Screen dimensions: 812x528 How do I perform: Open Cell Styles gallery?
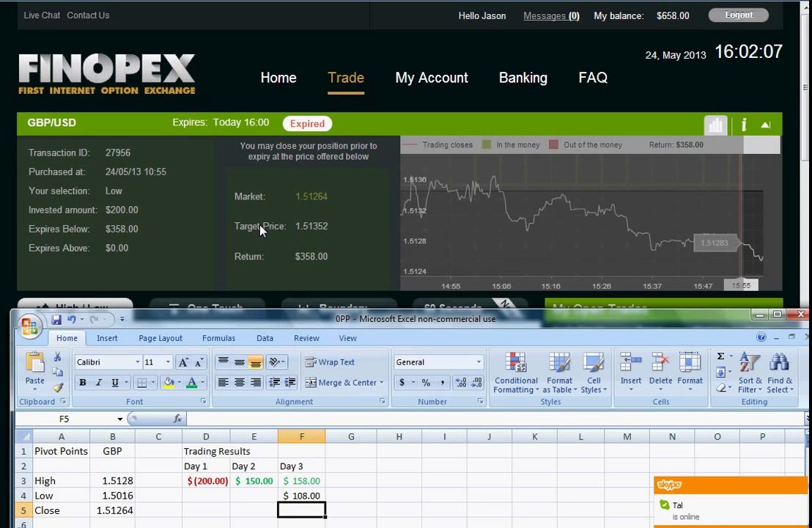tap(593, 373)
